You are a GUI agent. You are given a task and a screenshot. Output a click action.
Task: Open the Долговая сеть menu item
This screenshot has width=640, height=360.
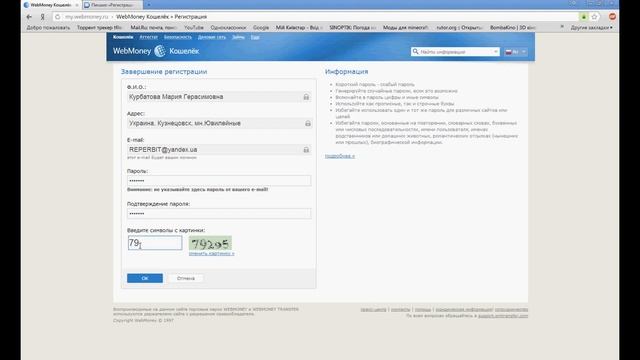point(211,37)
